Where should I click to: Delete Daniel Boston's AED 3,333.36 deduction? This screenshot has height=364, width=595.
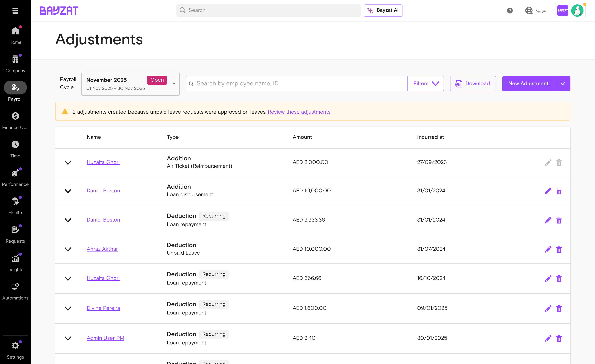(x=559, y=220)
